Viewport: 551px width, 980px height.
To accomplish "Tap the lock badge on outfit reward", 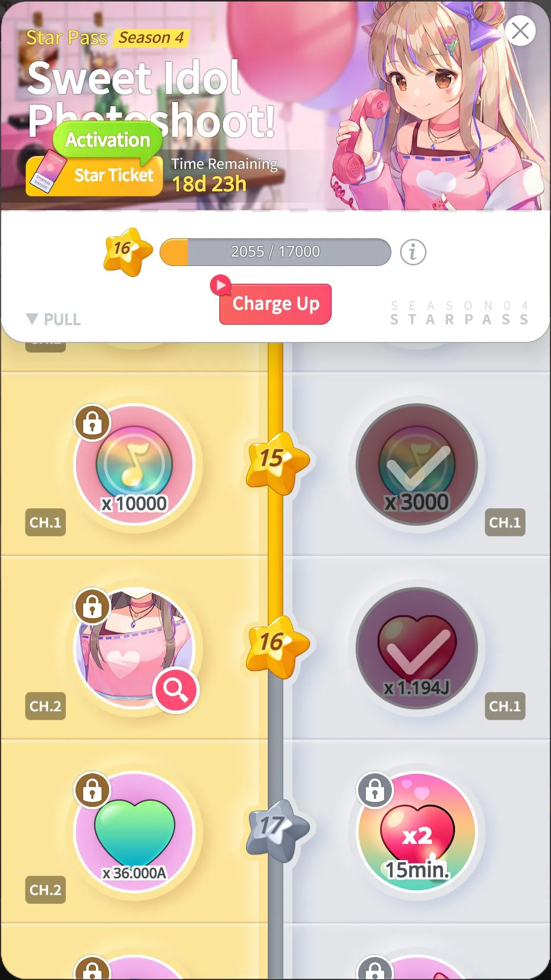I will (92, 606).
